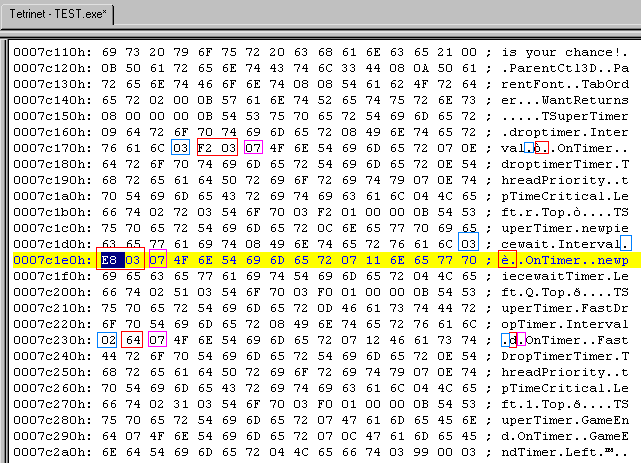Click blue-boxed 02 byte in row 0007c230h
This screenshot has height=463, width=641.
click(108, 340)
